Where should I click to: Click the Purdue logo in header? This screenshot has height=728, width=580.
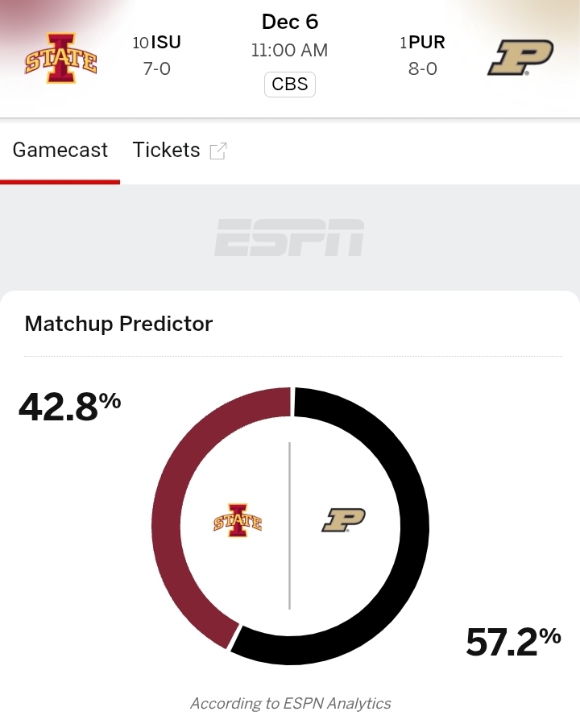click(520, 57)
